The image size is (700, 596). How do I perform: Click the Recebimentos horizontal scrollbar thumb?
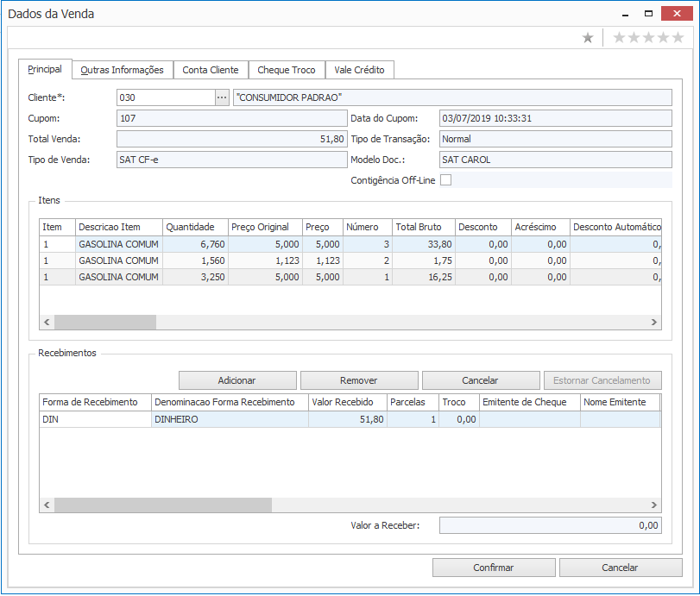tap(163, 505)
